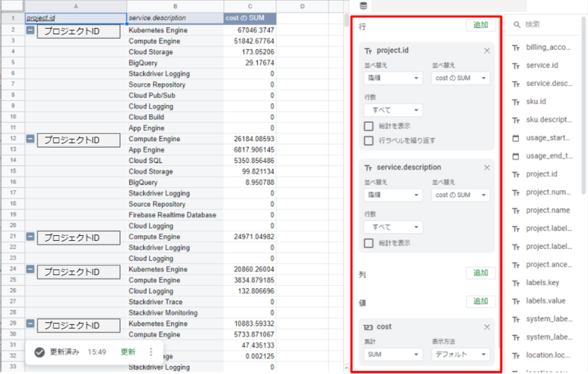
Task: Click the text-type icon next to project.num field
Action: (516, 193)
